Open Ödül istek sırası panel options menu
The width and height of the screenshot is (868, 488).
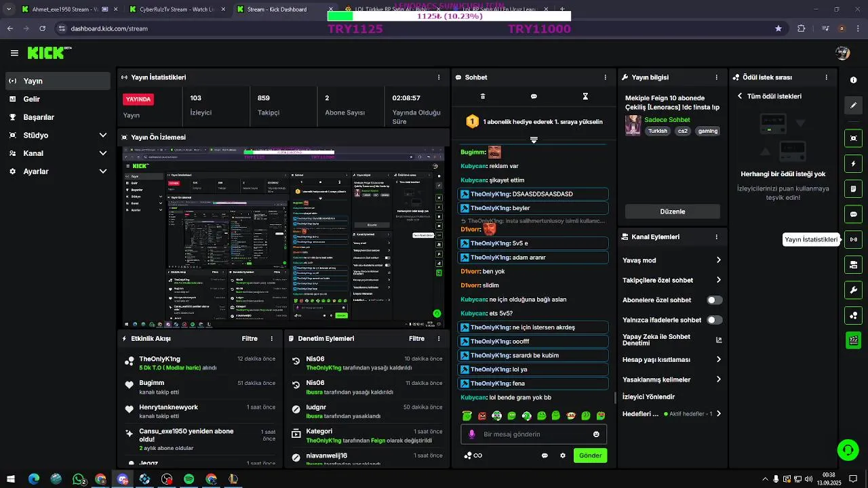[827, 77]
